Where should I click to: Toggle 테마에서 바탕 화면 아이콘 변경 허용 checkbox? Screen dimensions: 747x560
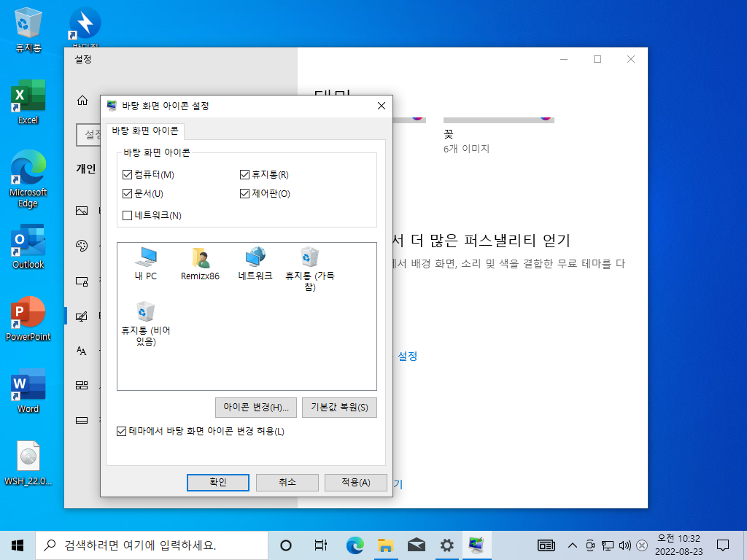click(x=122, y=432)
